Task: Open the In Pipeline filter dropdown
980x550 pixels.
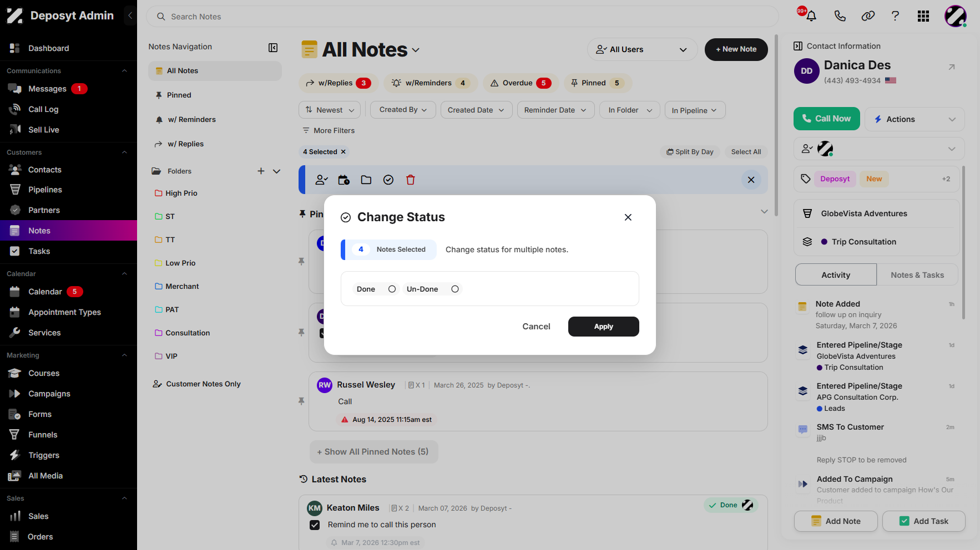Action: coord(695,110)
